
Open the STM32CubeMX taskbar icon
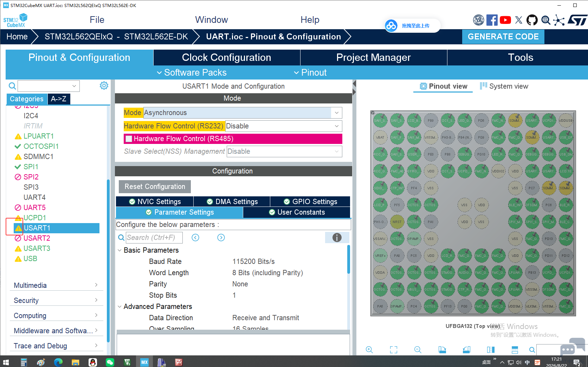pyautogui.click(x=144, y=362)
